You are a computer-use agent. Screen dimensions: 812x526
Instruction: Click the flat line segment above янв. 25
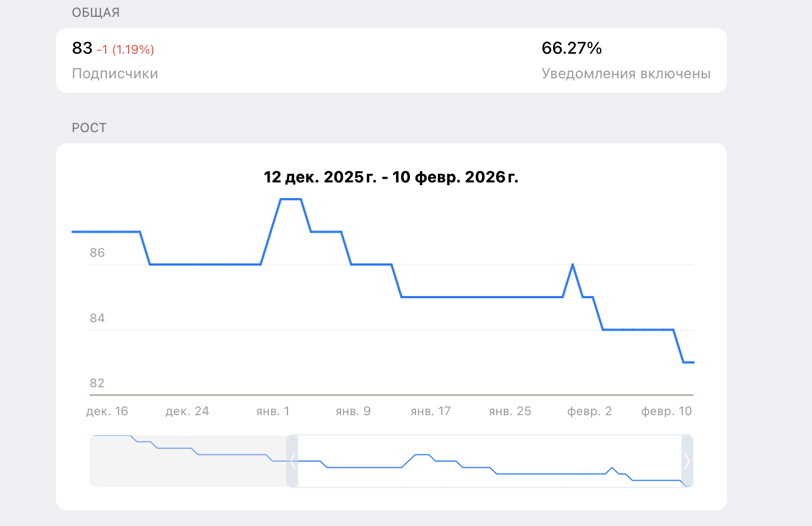coord(509,297)
